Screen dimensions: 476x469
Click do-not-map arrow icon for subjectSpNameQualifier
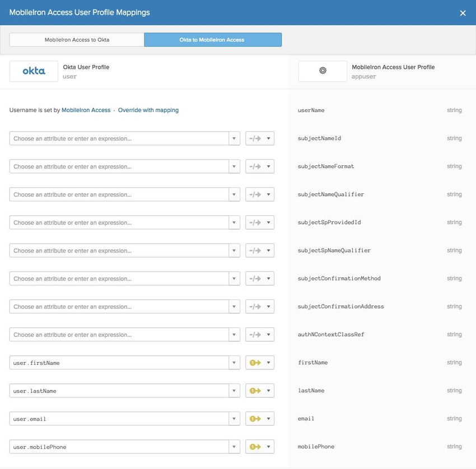[x=255, y=250]
